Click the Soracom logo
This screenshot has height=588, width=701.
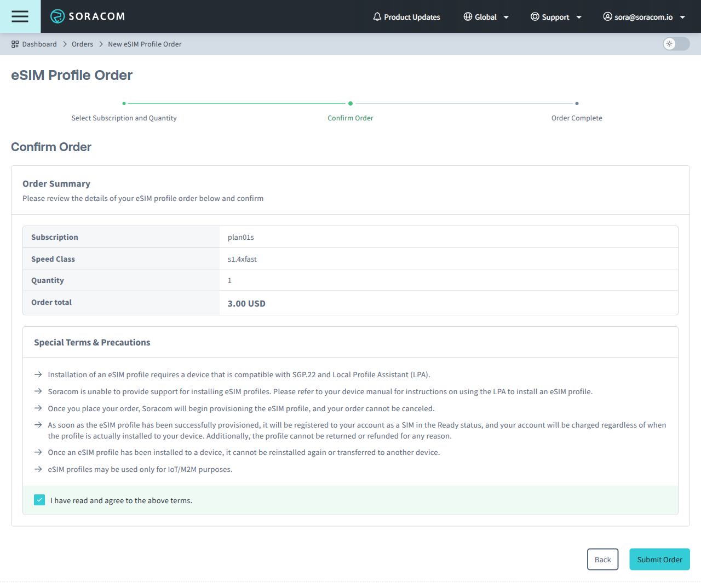click(88, 16)
